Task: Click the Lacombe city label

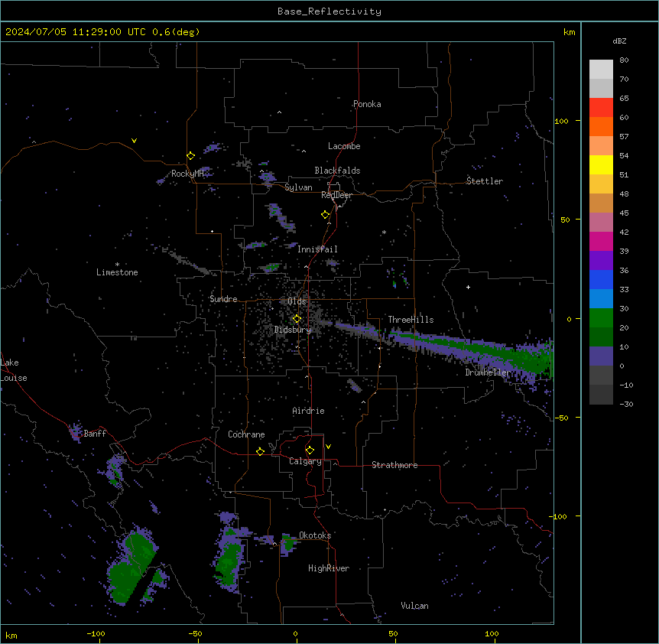Action: [344, 146]
